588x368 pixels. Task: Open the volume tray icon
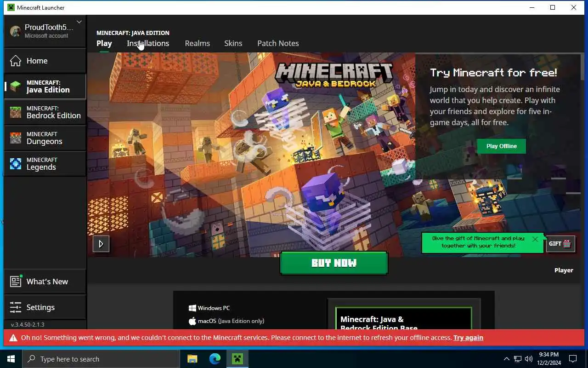coord(529,359)
